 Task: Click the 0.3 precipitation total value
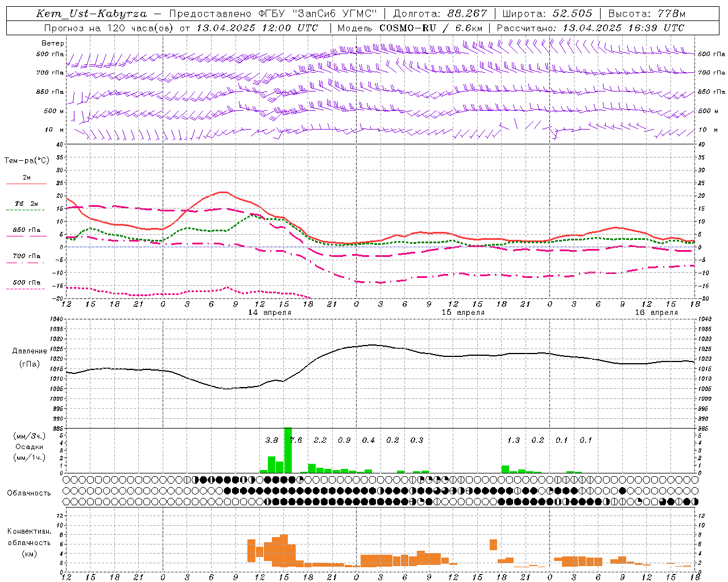click(x=417, y=440)
